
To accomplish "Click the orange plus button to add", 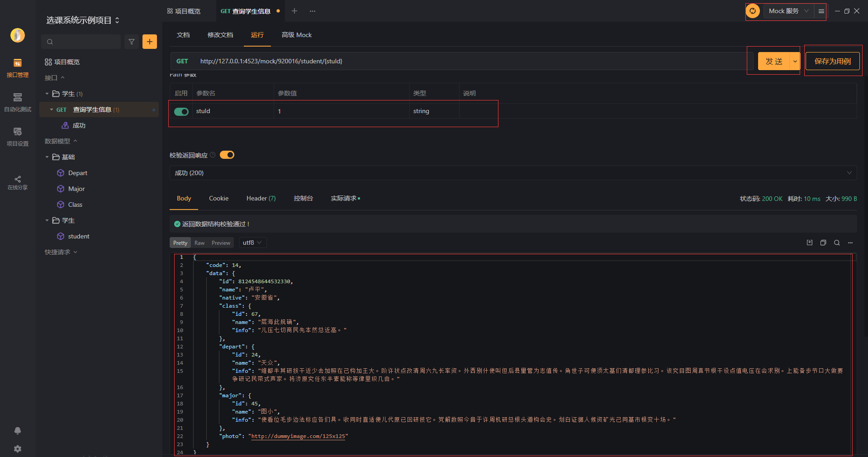I will (x=150, y=42).
